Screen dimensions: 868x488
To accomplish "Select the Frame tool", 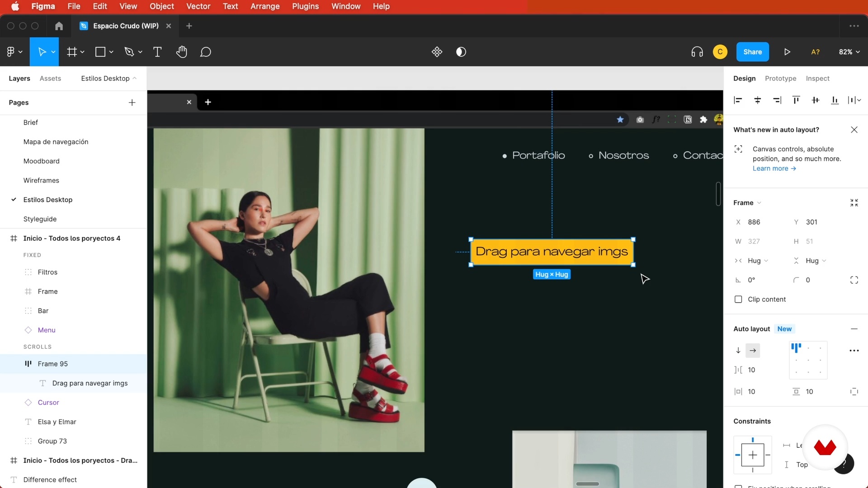I will point(71,52).
